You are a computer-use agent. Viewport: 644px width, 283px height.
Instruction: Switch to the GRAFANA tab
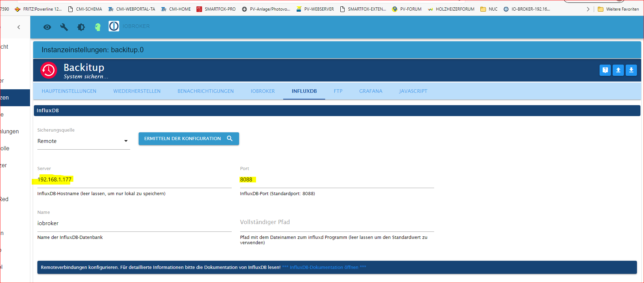pyautogui.click(x=371, y=91)
